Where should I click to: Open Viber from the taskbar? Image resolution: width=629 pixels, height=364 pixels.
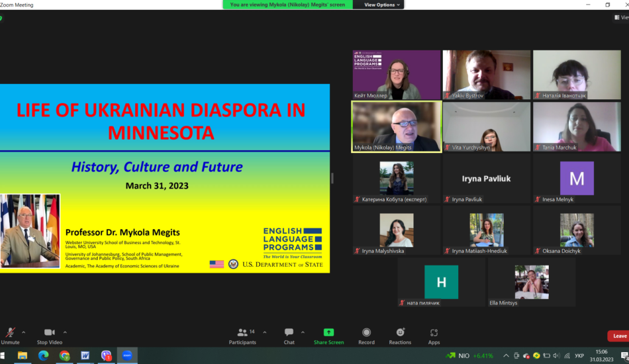[x=106, y=355]
